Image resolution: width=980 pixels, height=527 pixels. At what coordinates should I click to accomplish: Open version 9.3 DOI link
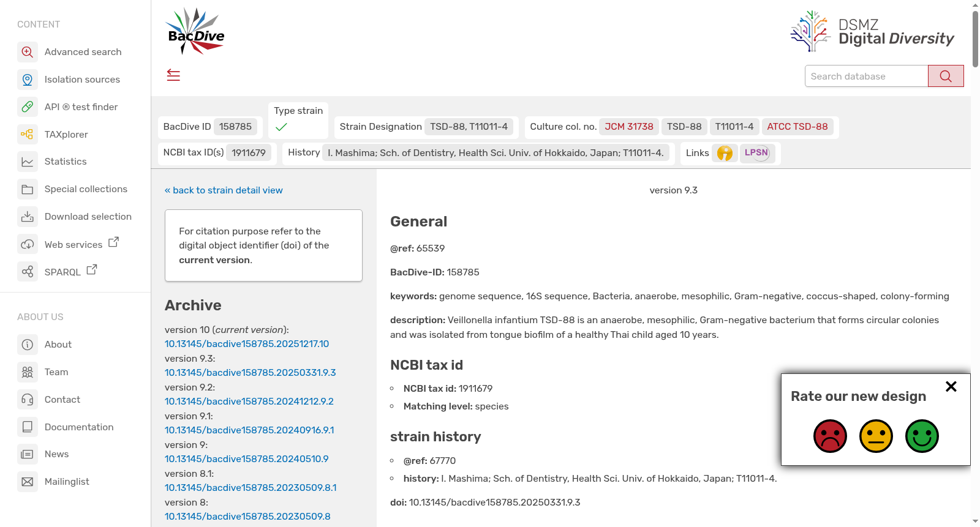[x=251, y=373]
